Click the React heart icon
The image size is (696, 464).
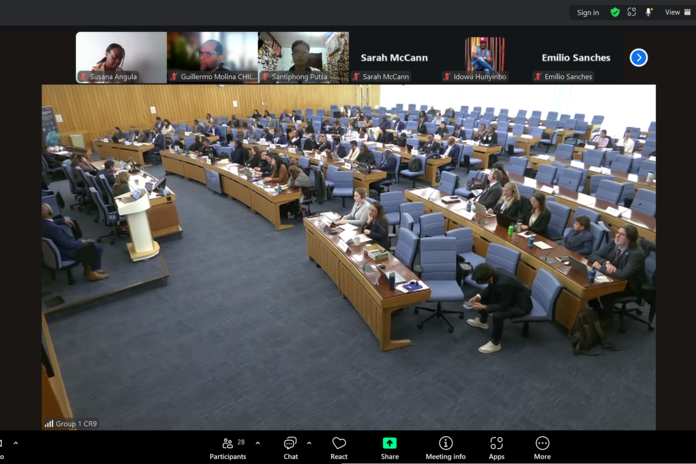pos(339,446)
